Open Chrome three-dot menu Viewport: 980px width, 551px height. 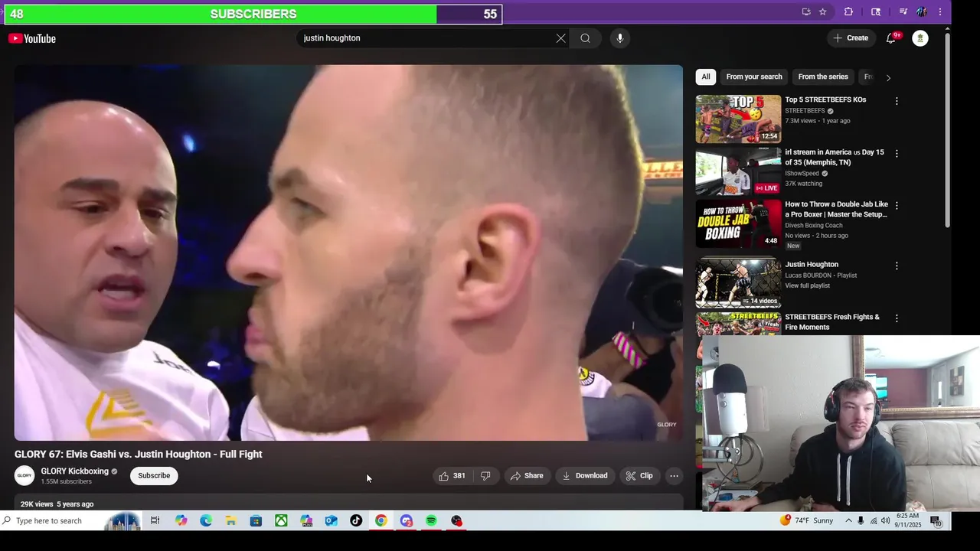pyautogui.click(x=940, y=11)
